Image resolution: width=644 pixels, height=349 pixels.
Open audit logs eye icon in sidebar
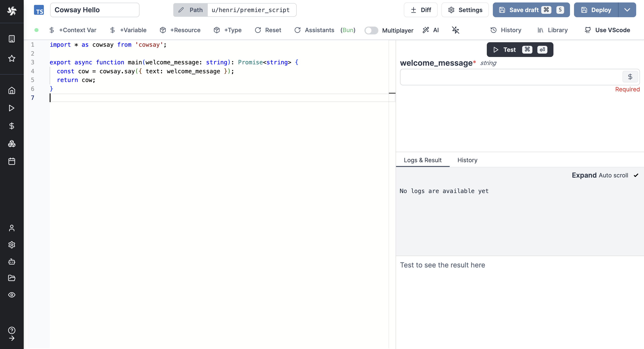(x=11, y=295)
